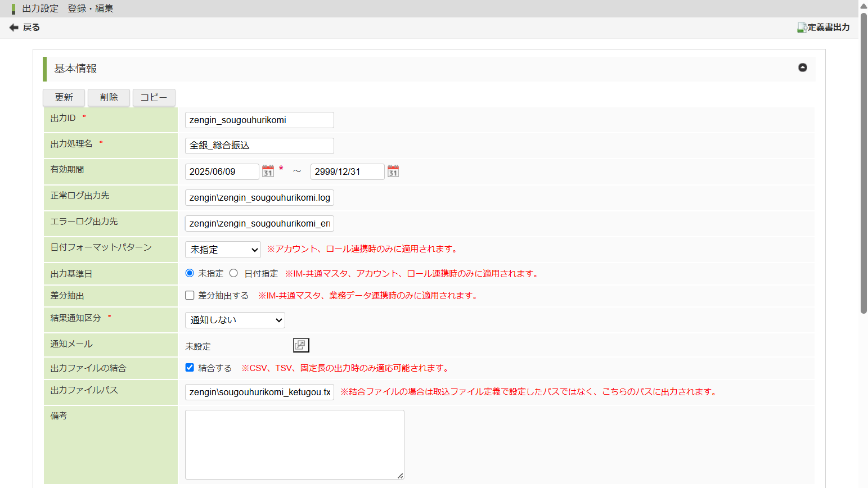Focus the 出力処理名 input field

point(259,146)
